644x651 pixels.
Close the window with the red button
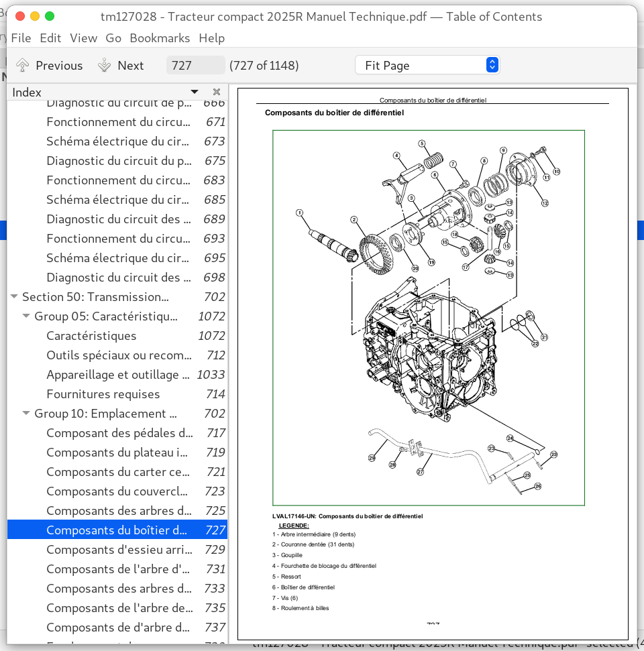point(20,16)
